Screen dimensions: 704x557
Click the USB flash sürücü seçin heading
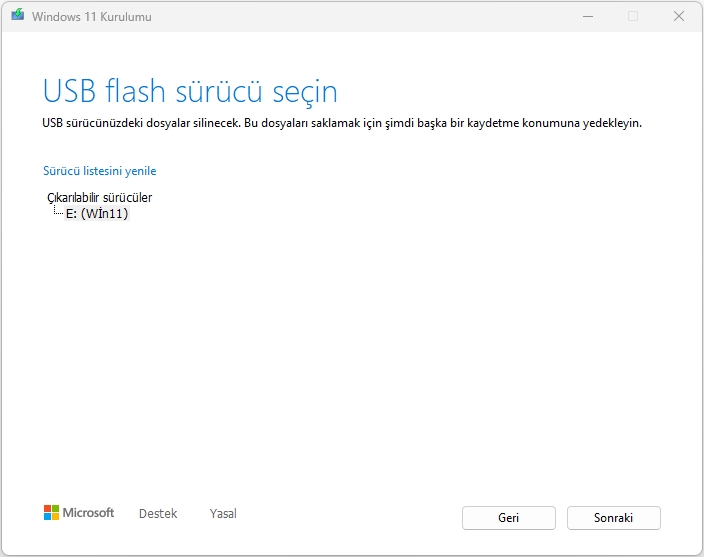(190, 91)
